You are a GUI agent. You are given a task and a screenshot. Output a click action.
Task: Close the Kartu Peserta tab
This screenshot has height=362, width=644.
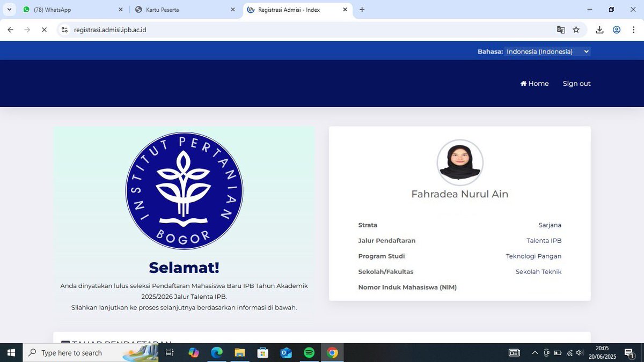tap(232, 10)
